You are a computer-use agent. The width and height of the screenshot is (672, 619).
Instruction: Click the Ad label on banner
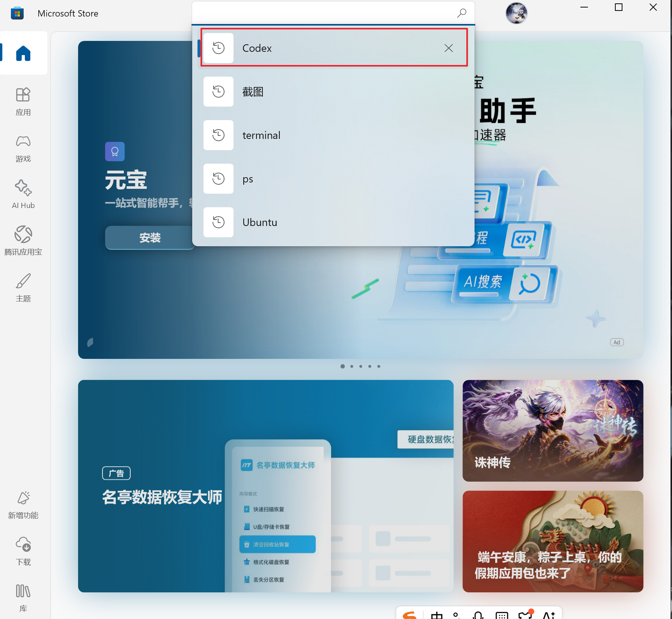tap(617, 342)
